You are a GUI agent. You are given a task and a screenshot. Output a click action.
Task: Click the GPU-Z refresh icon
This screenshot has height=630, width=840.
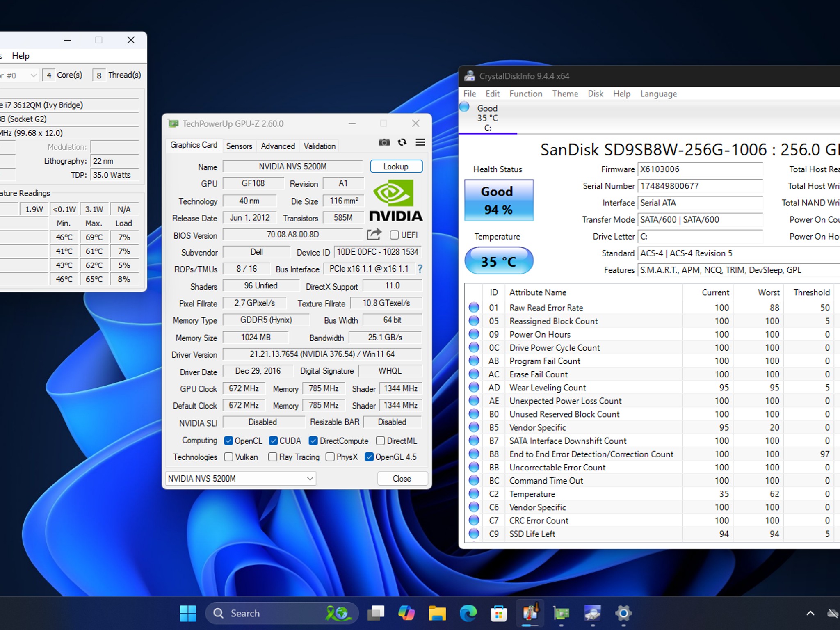402,142
